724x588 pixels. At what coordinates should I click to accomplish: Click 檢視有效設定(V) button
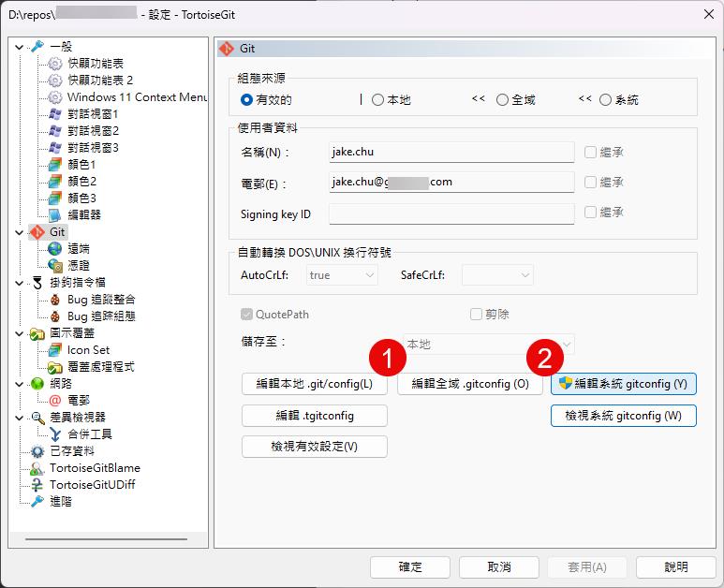click(x=315, y=447)
